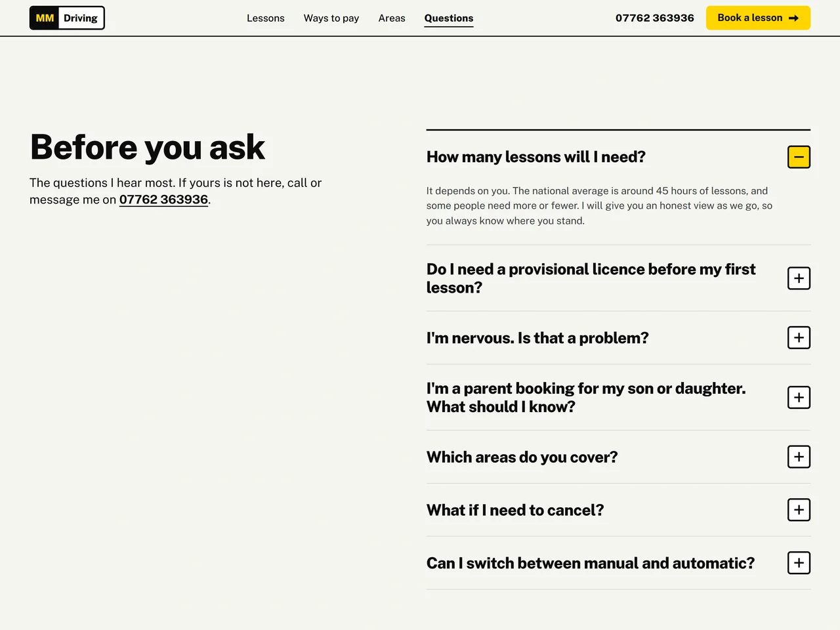Expand "Can I switch between manual and automatic?"
Screen dimensions: 840x630
(x=591, y=563)
